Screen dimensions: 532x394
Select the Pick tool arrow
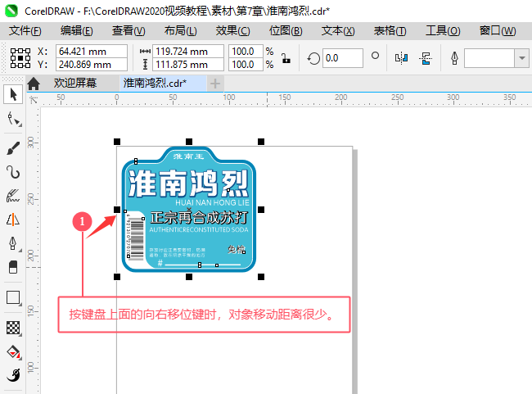pos(13,94)
